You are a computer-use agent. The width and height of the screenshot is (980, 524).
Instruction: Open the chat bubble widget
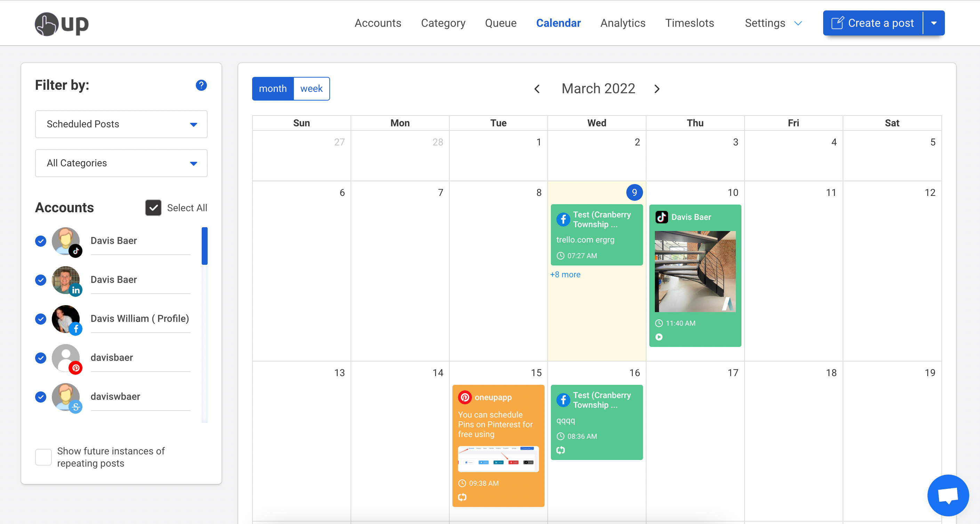coord(948,495)
